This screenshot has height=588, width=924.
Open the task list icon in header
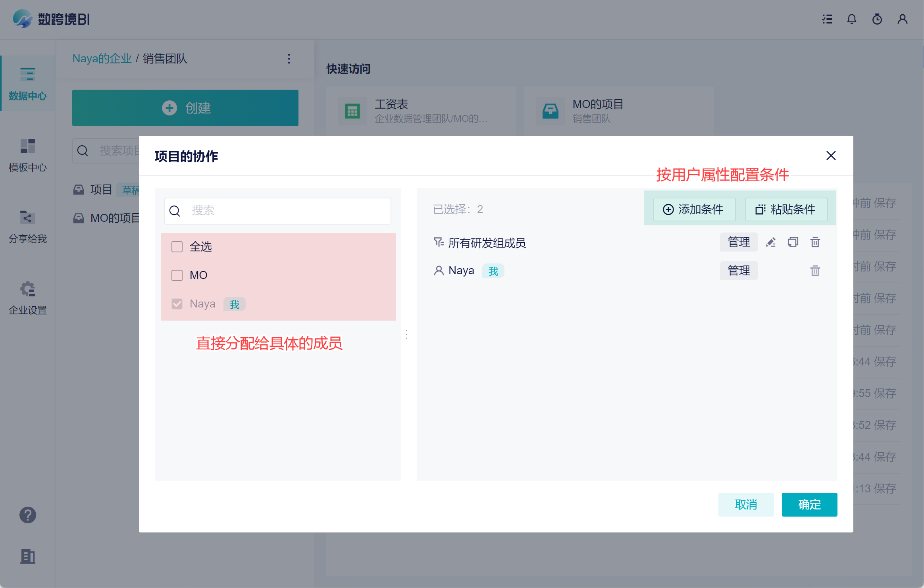pyautogui.click(x=827, y=19)
